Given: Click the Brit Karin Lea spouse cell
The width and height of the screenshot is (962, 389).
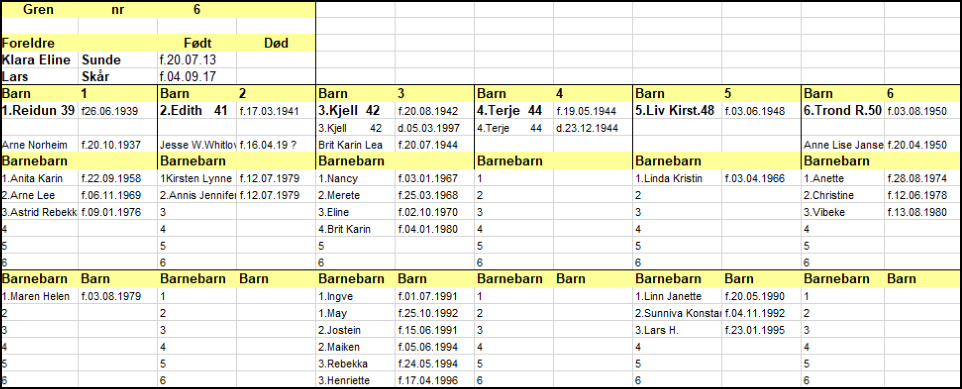Looking at the screenshot, I should pyautogui.click(x=355, y=145).
